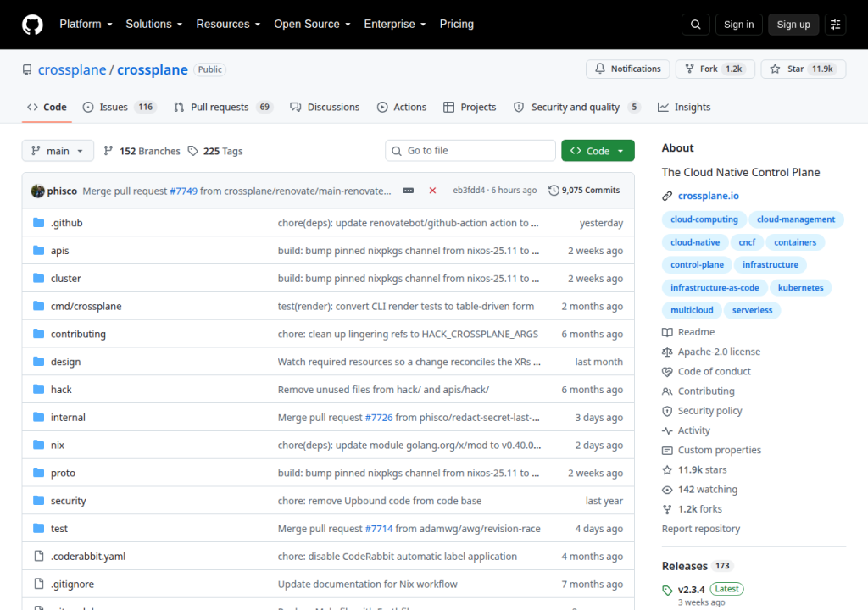This screenshot has height=610, width=868.
Task: Open the internal folder
Action: click(x=68, y=418)
